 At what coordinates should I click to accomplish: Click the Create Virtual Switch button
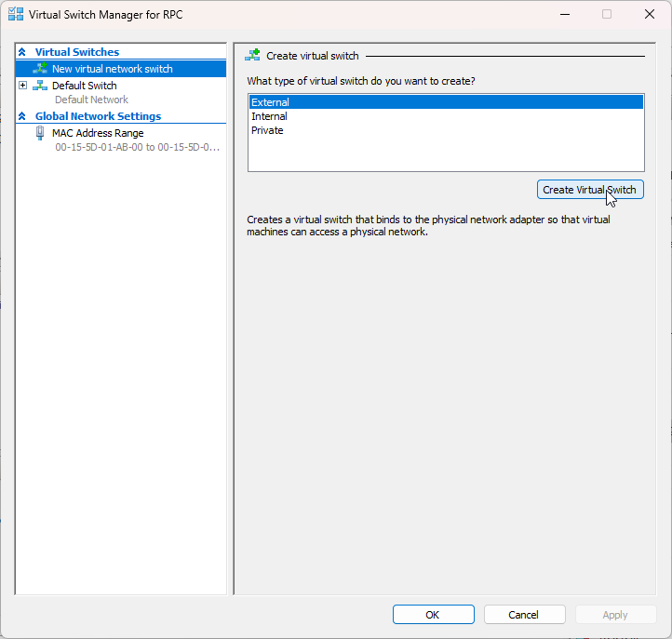[x=590, y=190]
